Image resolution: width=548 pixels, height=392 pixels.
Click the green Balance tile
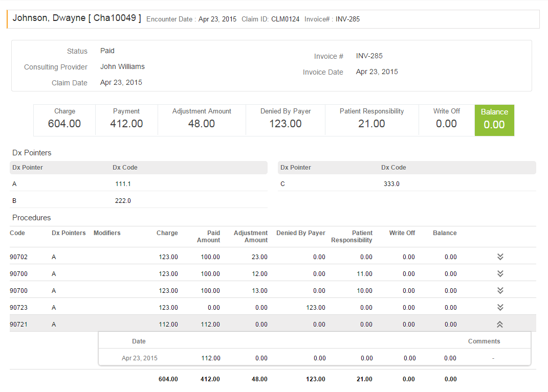(x=494, y=120)
